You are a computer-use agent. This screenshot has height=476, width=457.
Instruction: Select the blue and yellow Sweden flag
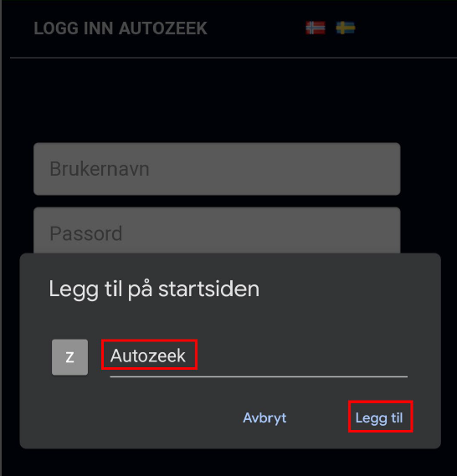(x=346, y=28)
